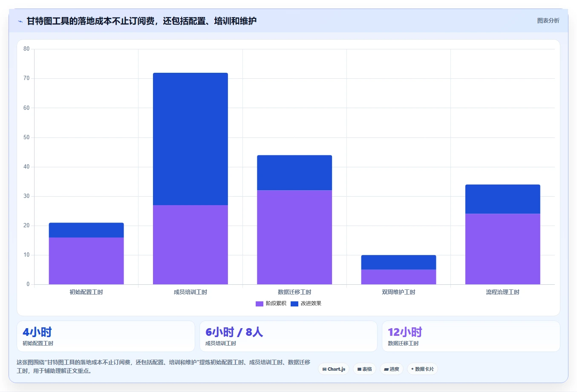Screen dimensions: 577x392
Task: Click the purple segment of 成员培训工时 bar
Action: coord(190,245)
